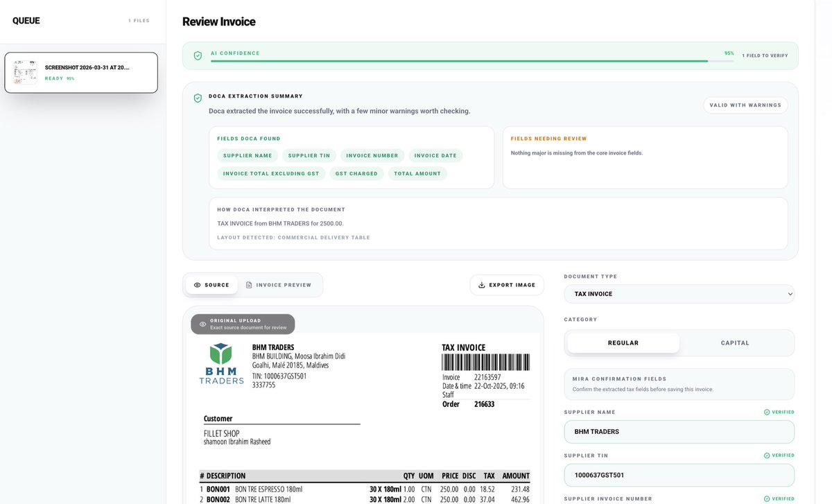Click the 1 Field To Verify label
Image resolution: width=832 pixels, height=504 pixels.
[x=765, y=55]
